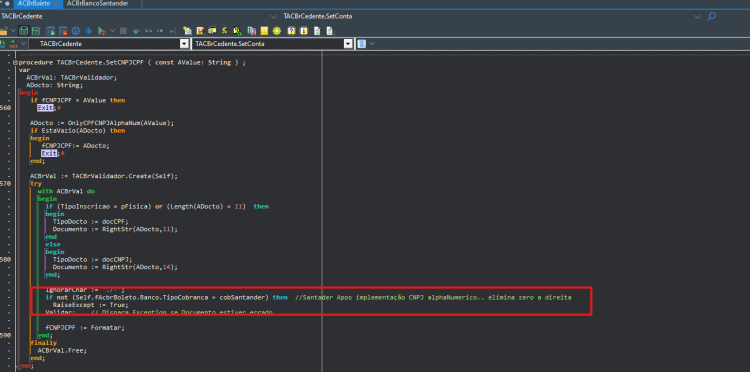Click the yellow question mark help icon
Screen dimensions: 750x372
[291, 31]
